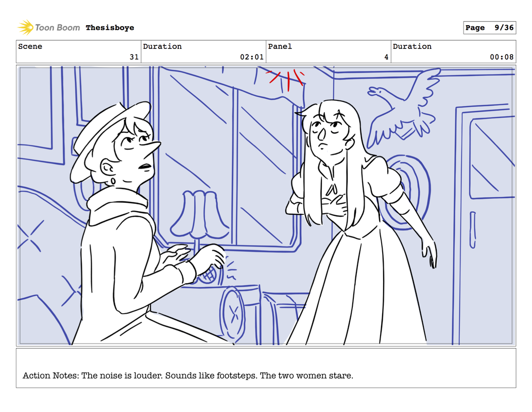Click the scene duration value 02:01

(252, 57)
